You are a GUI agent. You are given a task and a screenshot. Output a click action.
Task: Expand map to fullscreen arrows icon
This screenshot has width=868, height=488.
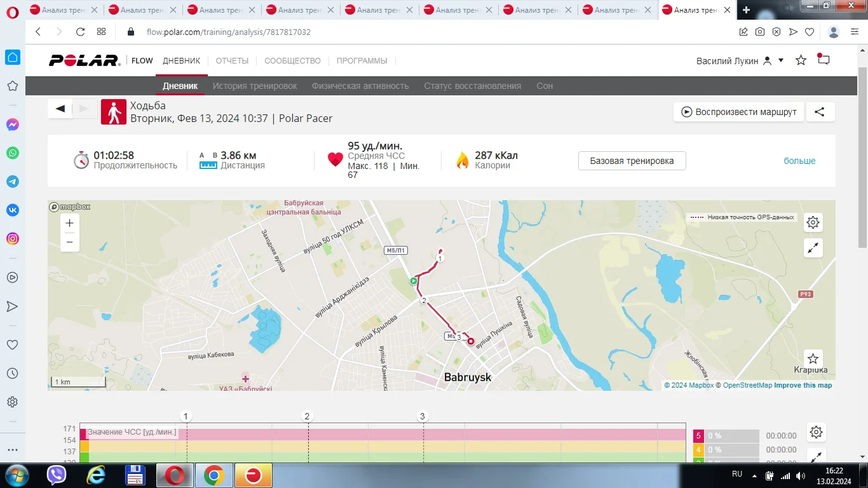click(813, 248)
